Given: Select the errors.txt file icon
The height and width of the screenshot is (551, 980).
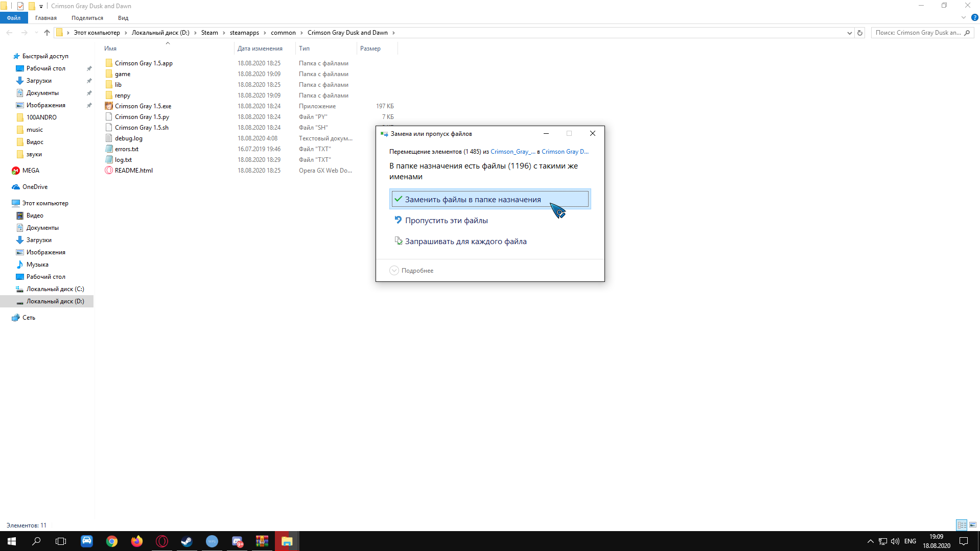Looking at the screenshot, I should click(x=109, y=149).
